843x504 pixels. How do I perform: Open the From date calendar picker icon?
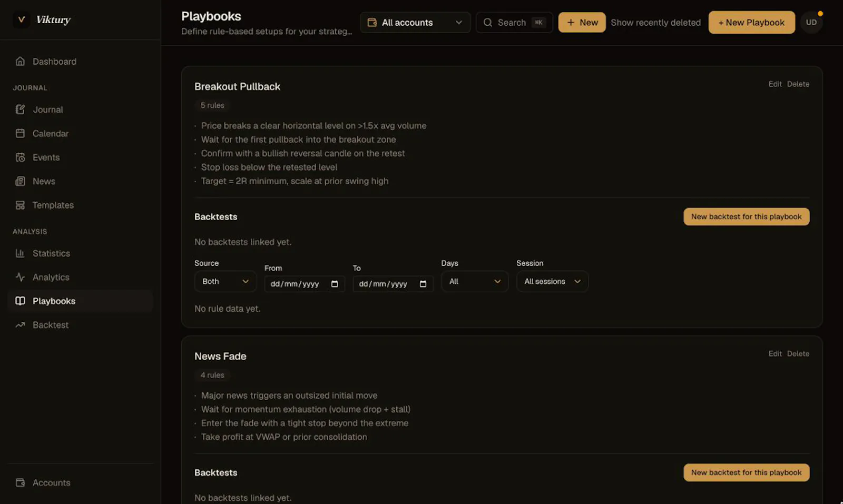335,284
